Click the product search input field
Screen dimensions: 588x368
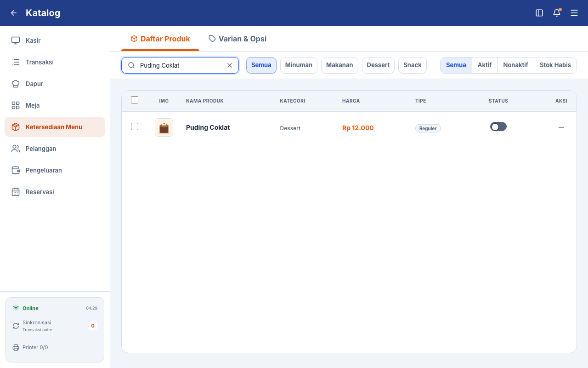(180, 65)
